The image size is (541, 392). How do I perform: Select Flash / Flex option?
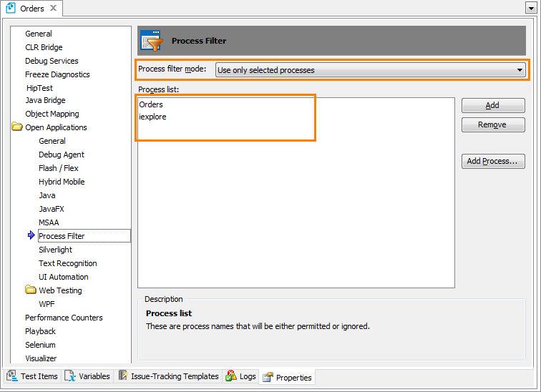[58, 168]
